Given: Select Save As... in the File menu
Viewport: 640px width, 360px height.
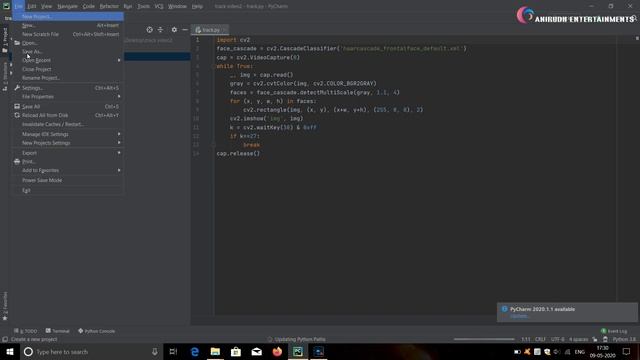Looking at the screenshot, I should (x=68, y=51).
